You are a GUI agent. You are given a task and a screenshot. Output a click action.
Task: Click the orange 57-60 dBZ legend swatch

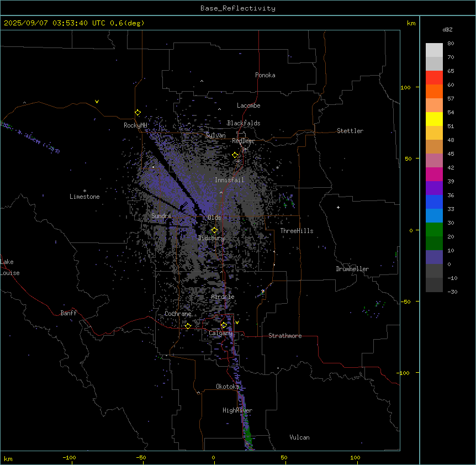point(434,91)
